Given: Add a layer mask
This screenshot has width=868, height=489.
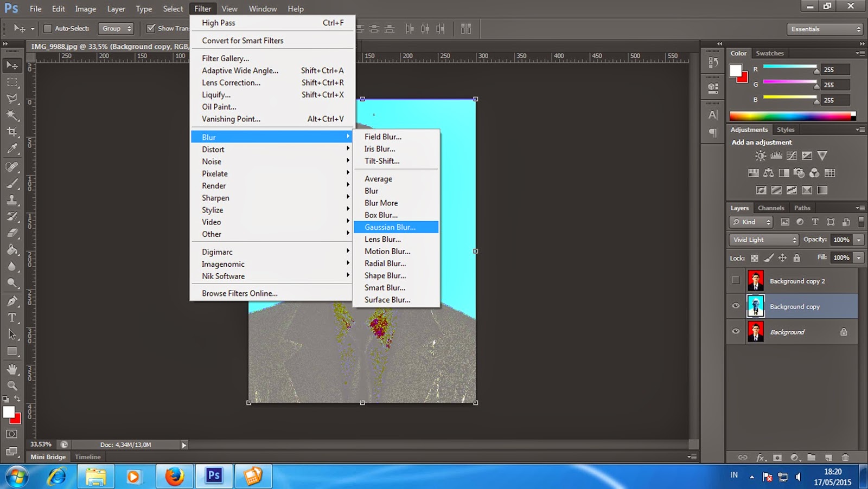Looking at the screenshot, I should pyautogui.click(x=777, y=458).
